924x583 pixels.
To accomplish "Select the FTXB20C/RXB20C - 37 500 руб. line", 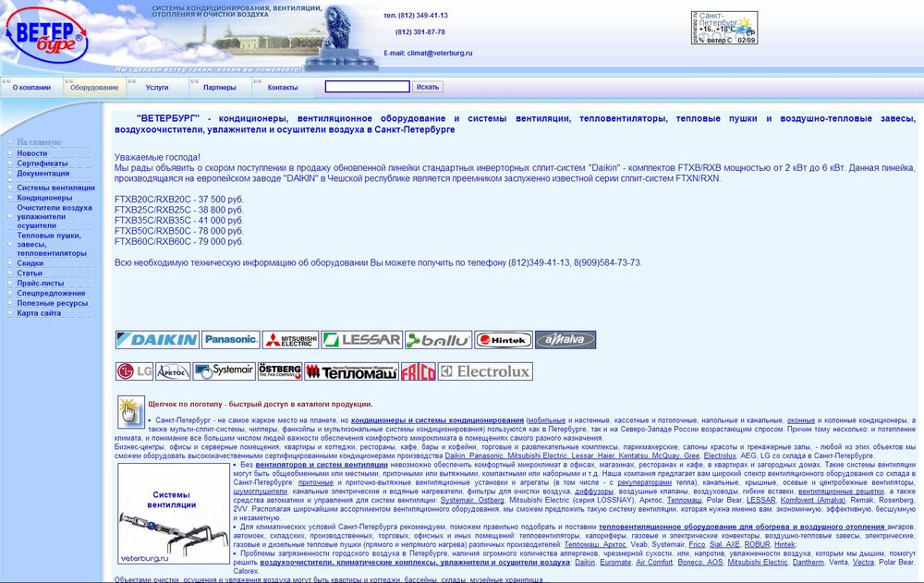I will pos(179,200).
